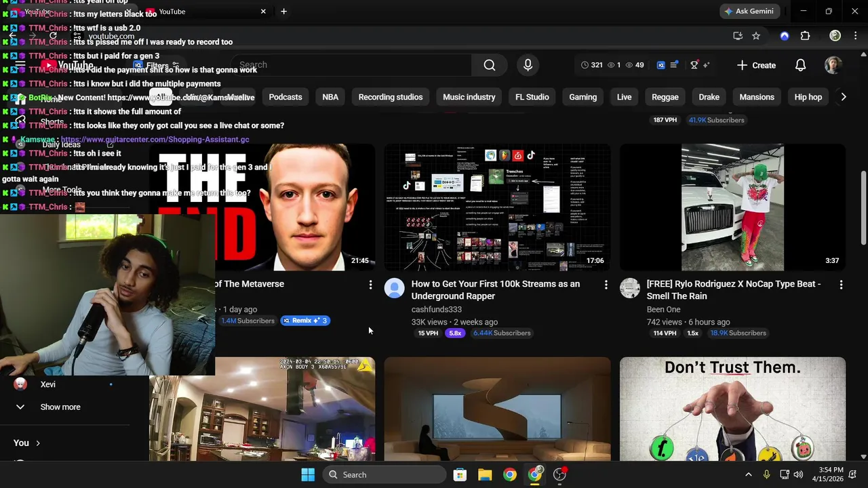Screen dimensions: 868x488
Task: Select the Drake chip
Action: pyautogui.click(x=709, y=97)
